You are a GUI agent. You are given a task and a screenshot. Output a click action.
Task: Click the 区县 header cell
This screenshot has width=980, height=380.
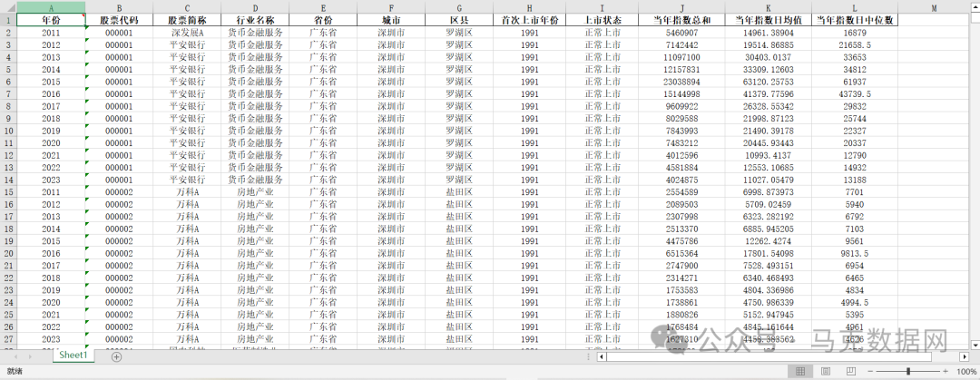[459, 20]
